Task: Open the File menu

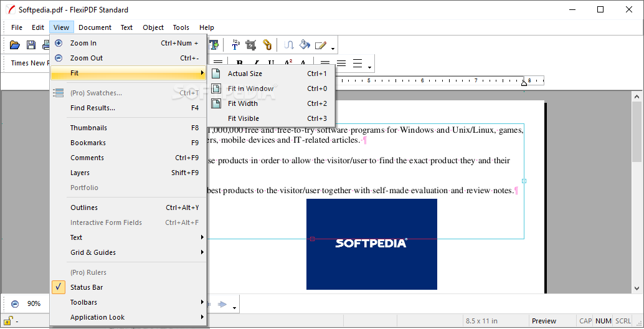Action: pos(17,27)
